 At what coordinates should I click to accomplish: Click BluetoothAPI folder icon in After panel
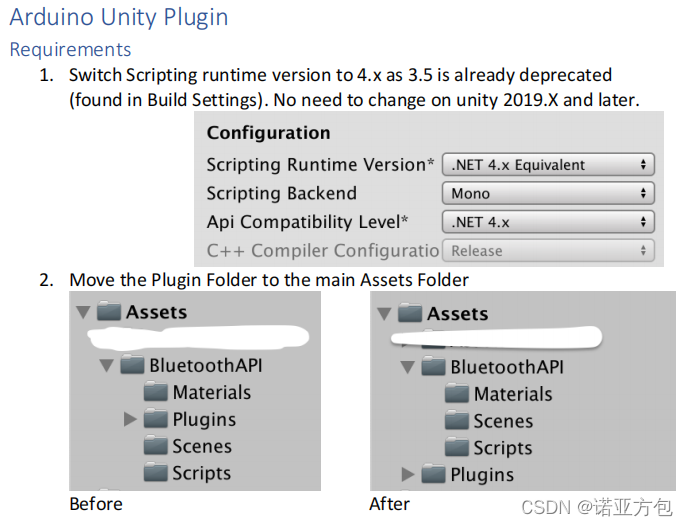pos(434,366)
